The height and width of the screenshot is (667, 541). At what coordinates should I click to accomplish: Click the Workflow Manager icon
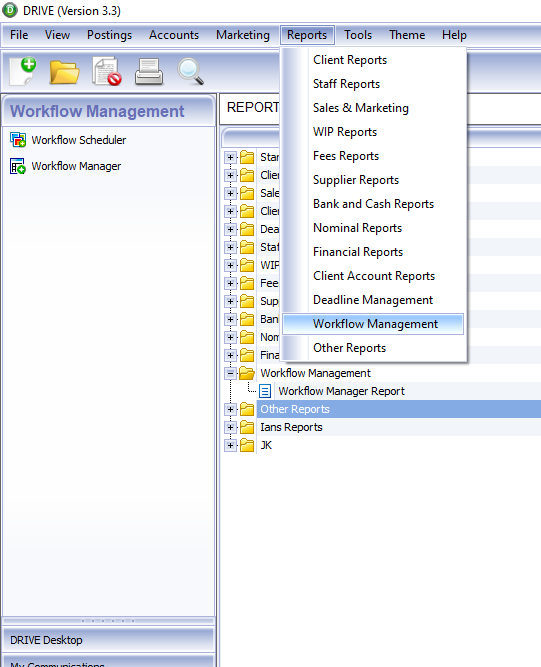point(18,166)
